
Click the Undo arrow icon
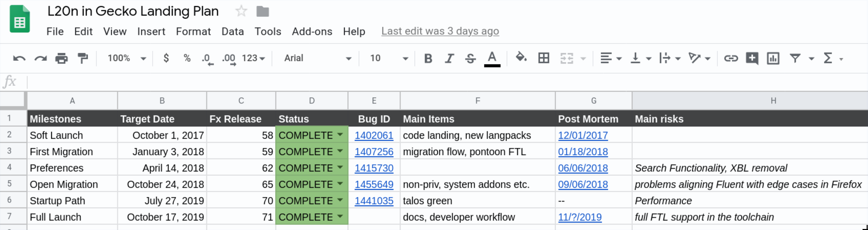[x=19, y=58]
